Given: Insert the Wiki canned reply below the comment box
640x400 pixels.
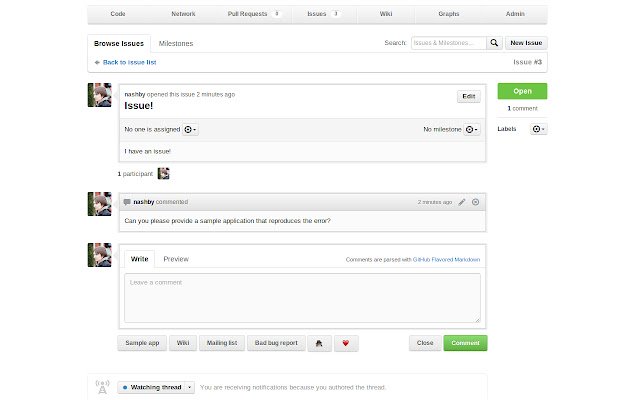Looking at the screenshot, I should pyautogui.click(x=183, y=343).
